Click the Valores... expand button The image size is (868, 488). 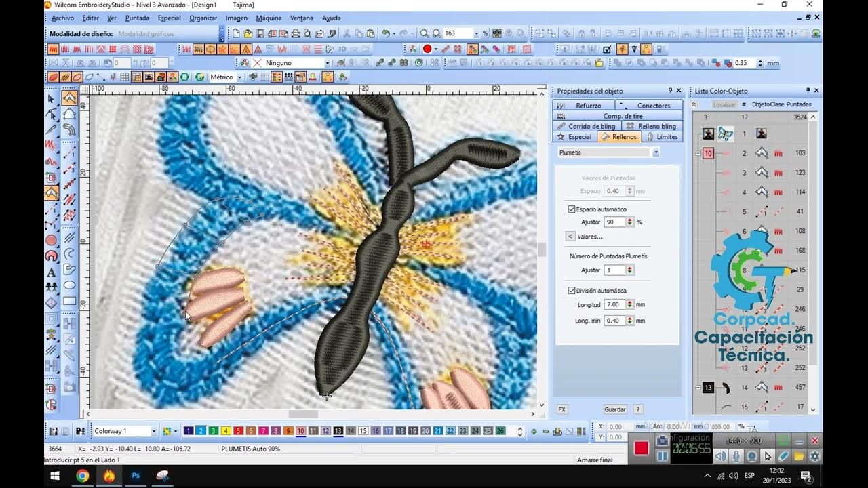570,237
